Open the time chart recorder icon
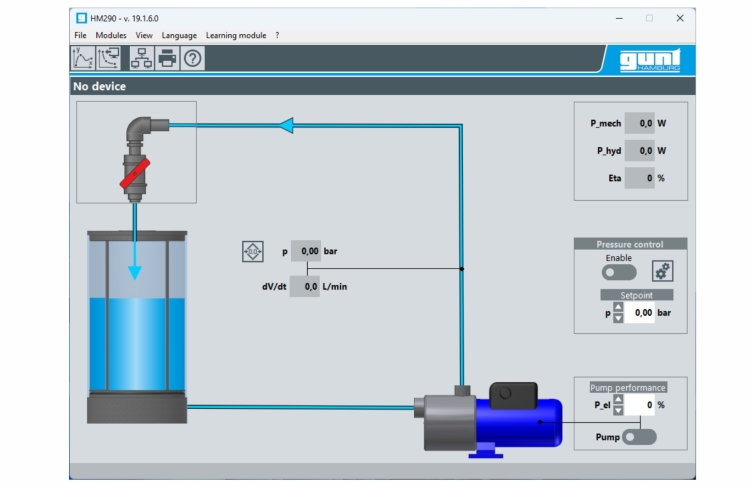The image size is (755, 488). coord(83,58)
